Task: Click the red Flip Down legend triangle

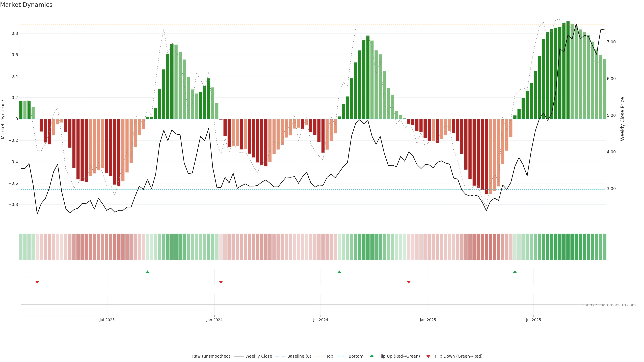Action: [x=428, y=356]
